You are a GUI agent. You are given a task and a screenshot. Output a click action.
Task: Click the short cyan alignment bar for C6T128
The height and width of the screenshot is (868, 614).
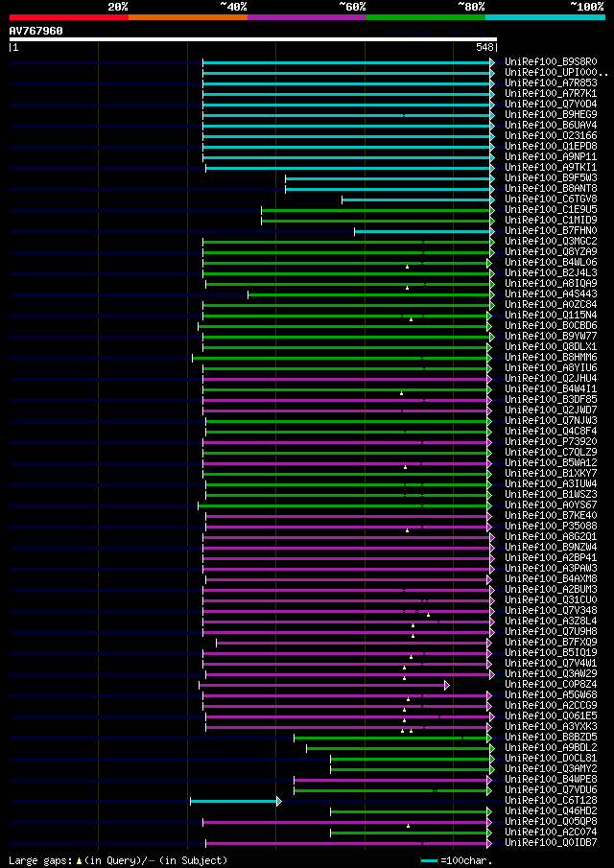point(234,801)
